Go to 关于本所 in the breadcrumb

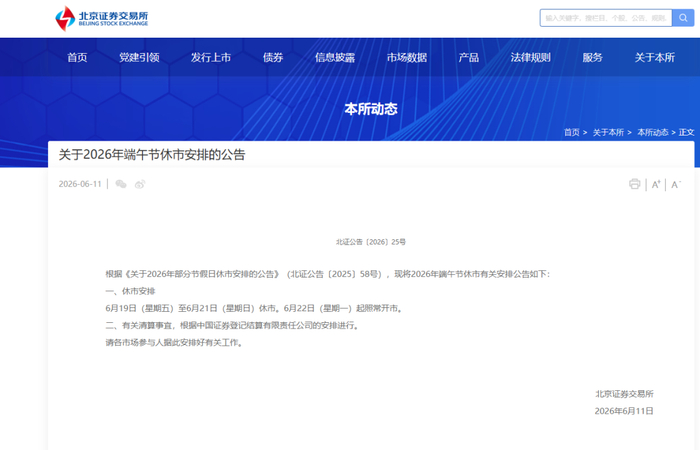click(x=608, y=132)
